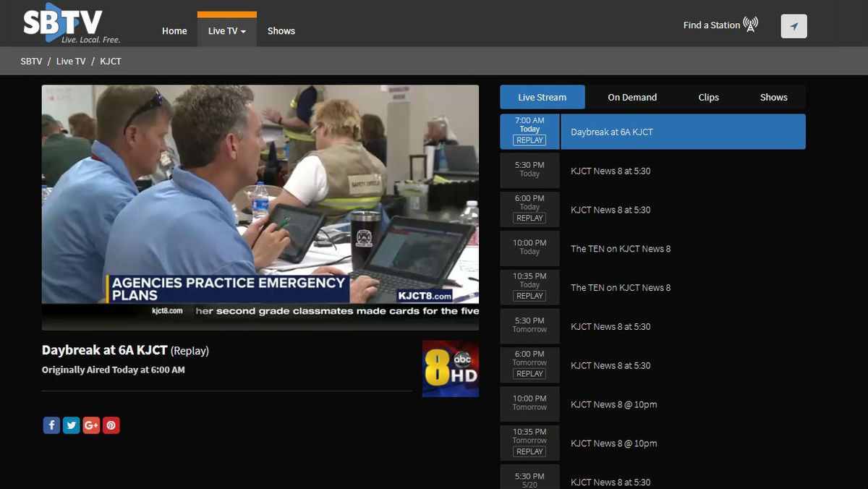Image resolution: width=868 pixels, height=489 pixels.
Task: Click the KJCT 8 ABC HD station logo
Action: 450,368
